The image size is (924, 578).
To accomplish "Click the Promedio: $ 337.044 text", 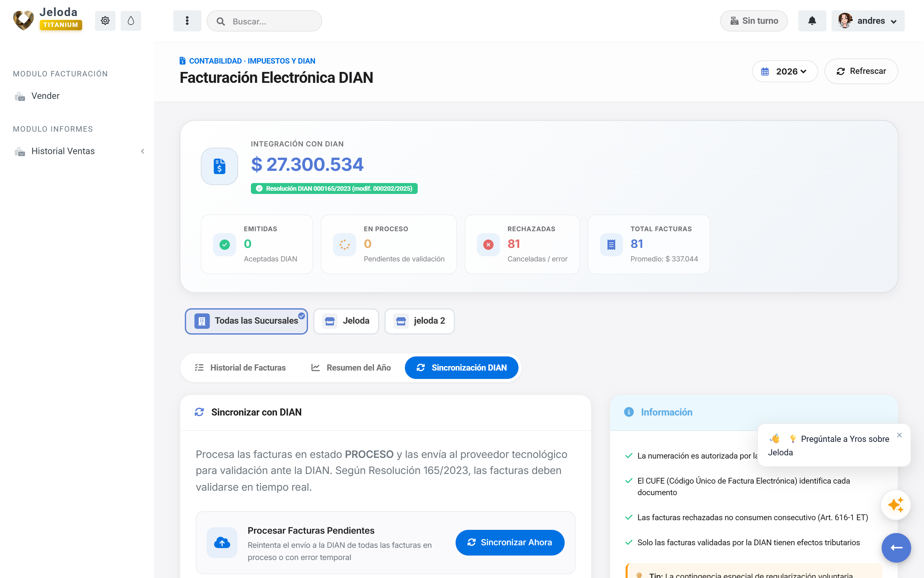I will coord(664,259).
